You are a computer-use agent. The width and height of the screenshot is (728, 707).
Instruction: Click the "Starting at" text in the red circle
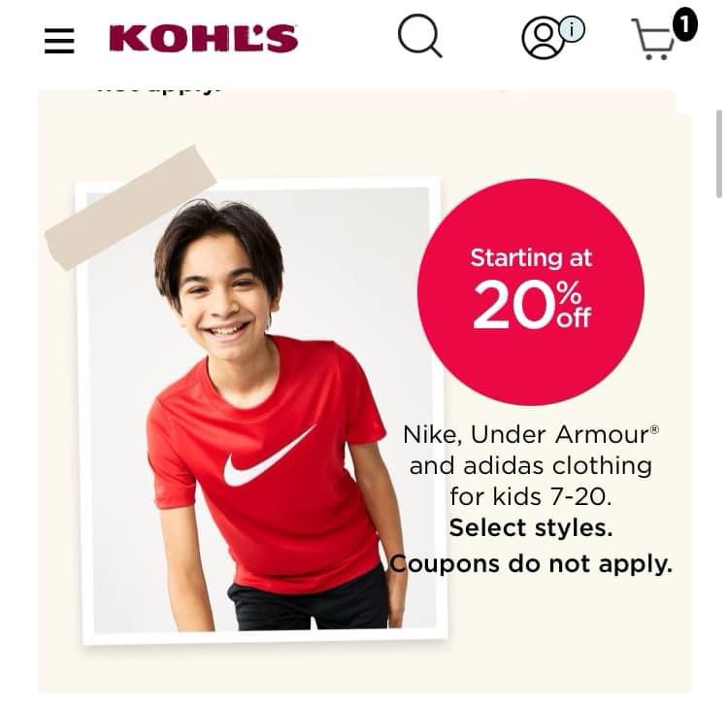click(x=531, y=258)
